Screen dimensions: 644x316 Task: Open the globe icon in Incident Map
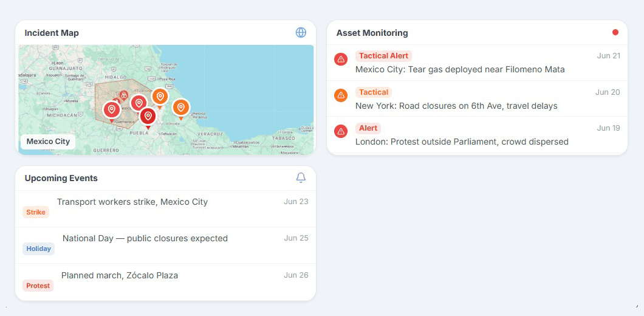tap(301, 32)
